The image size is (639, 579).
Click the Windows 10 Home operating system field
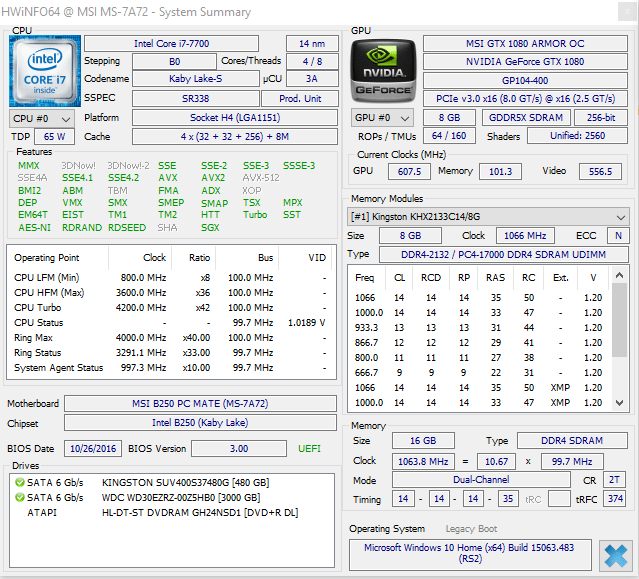[x=470, y=553]
